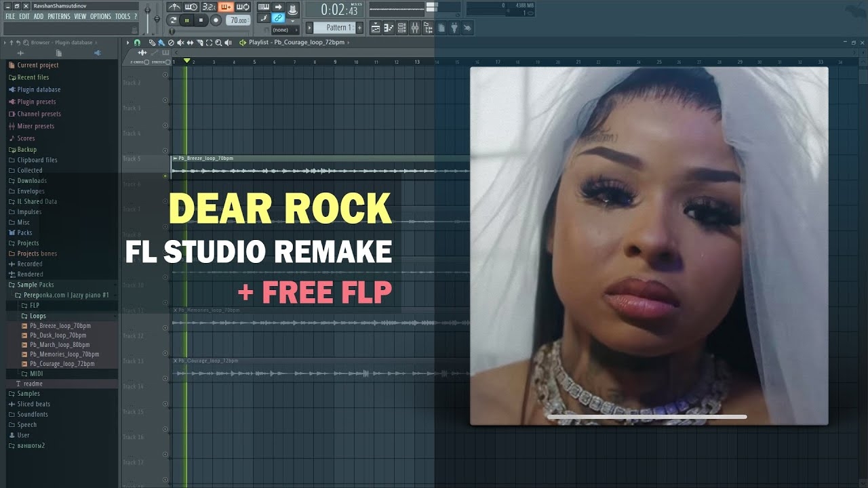Collapse the Sample Packs folder
The image size is (868, 488).
click(35, 285)
